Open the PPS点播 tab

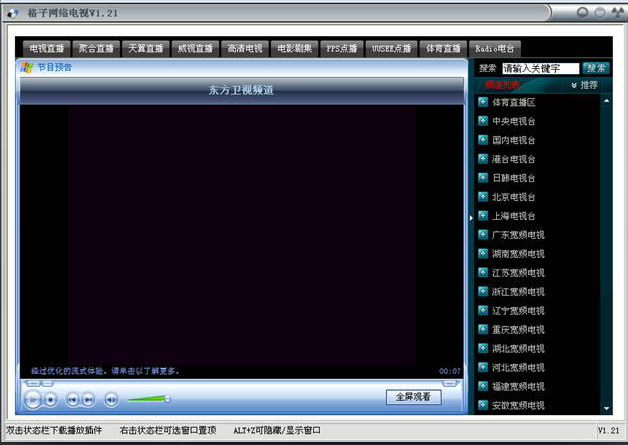342,49
